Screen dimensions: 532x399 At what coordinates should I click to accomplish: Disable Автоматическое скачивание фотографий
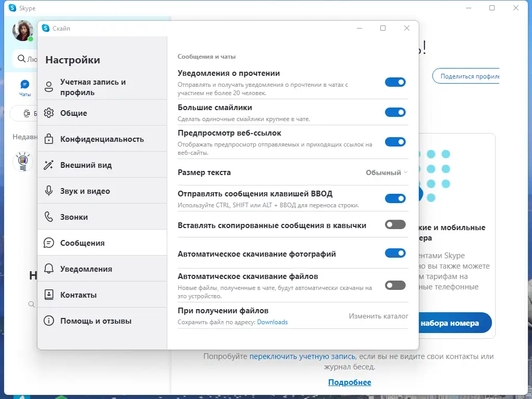click(395, 254)
